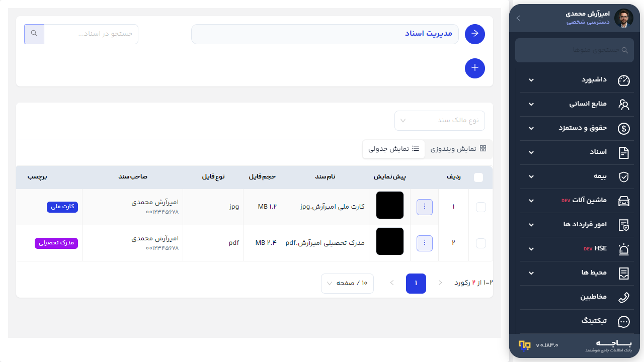644x362 pixels.
Task: Go to page 1 in pagination
Action: (416, 284)
